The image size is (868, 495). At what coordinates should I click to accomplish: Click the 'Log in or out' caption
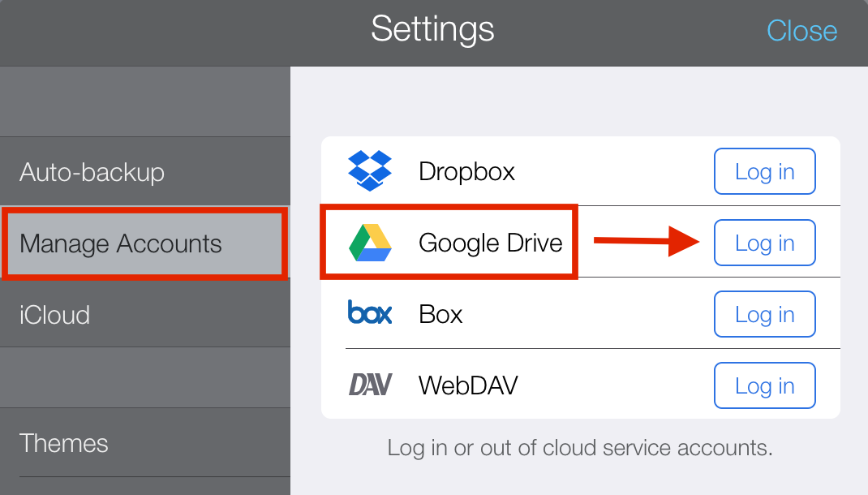pos(579,448)
